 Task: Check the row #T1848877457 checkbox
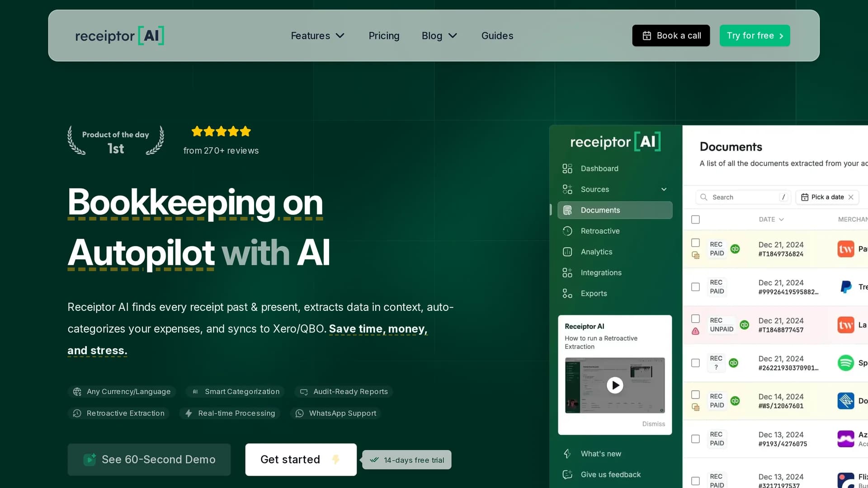pyautogui.click(x=695, y=319)
